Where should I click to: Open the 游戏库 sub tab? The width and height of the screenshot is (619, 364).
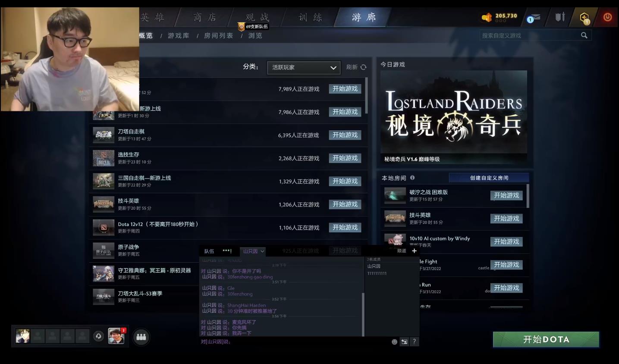pyautogui.click(x=177, y=36)
